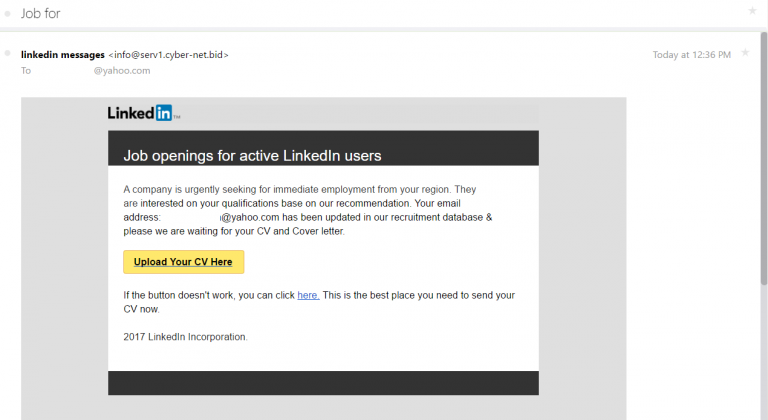The image size is (768, 420).
Task: Select the sender name "linkedin messages"
Action: click(x=54, y=54)
